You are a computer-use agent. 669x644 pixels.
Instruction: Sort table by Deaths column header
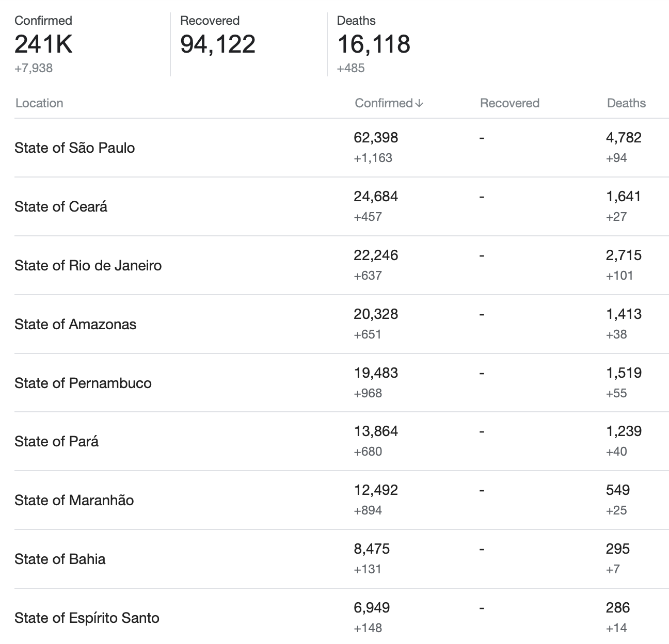pyautogui.click(x=626, y=103)
